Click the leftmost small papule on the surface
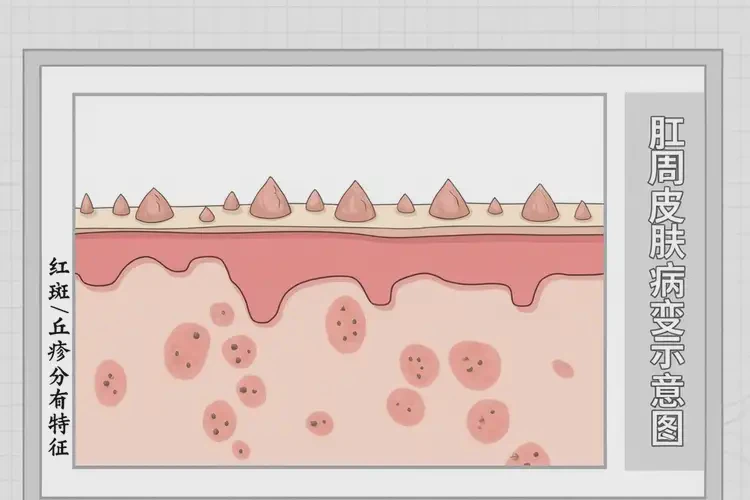 [87, 204]
